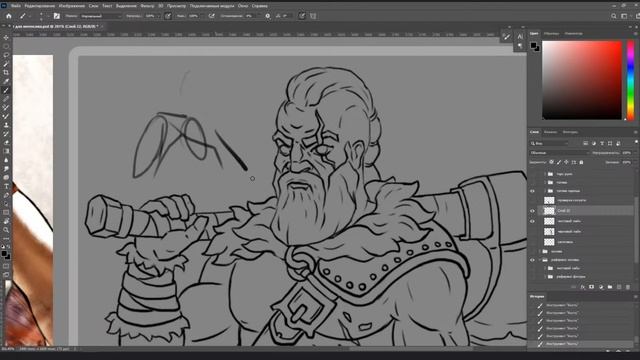The width and height of the screenshot is (640, 360).
Task: Create a new group folder icon
Action: point(610,287)
